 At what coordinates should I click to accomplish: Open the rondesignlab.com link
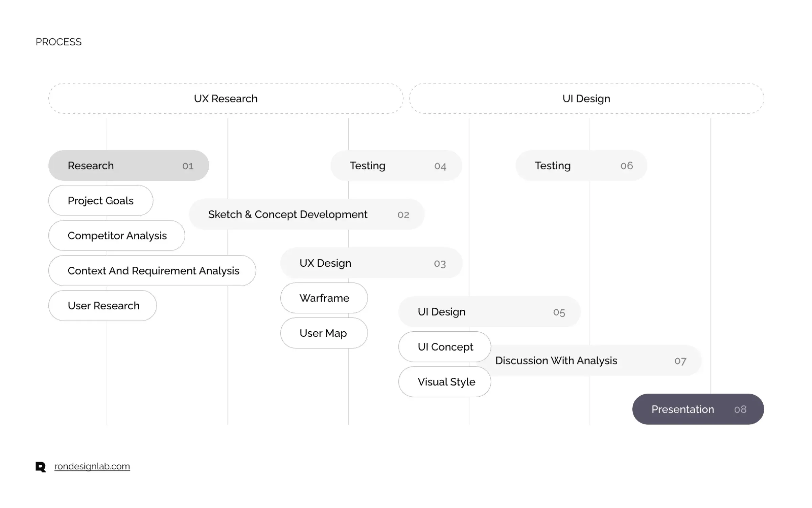(x=92, y=466)
